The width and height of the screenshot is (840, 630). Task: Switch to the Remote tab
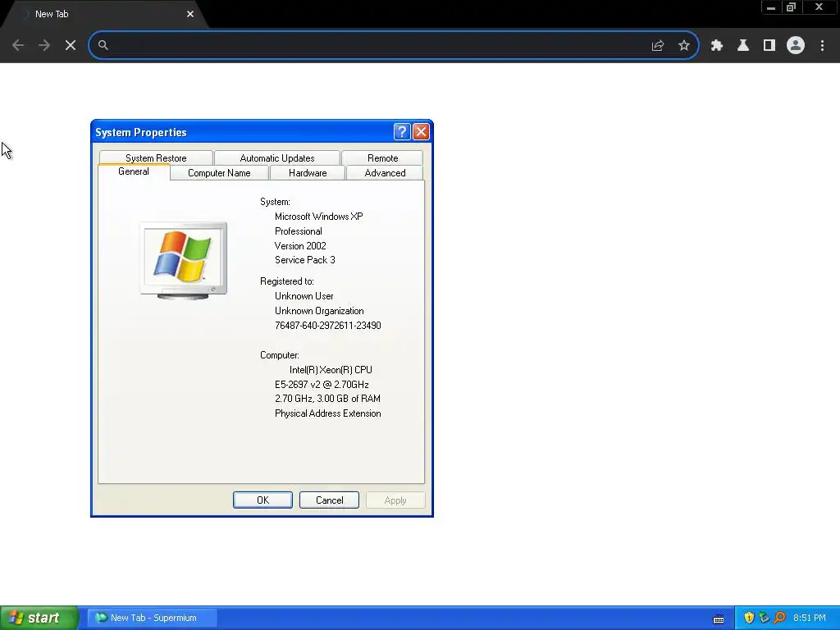[382, 158]
